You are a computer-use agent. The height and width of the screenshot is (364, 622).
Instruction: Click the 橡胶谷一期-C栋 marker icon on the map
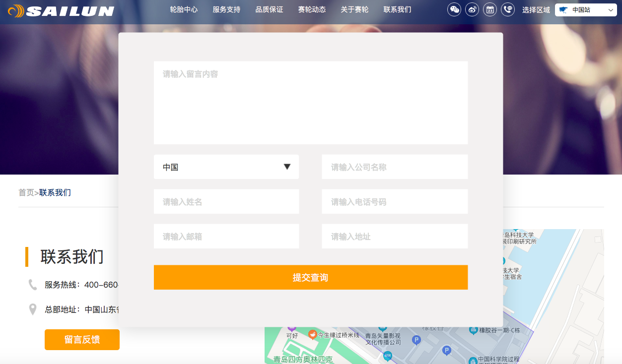pyautogui.click(x=474, y=330)
